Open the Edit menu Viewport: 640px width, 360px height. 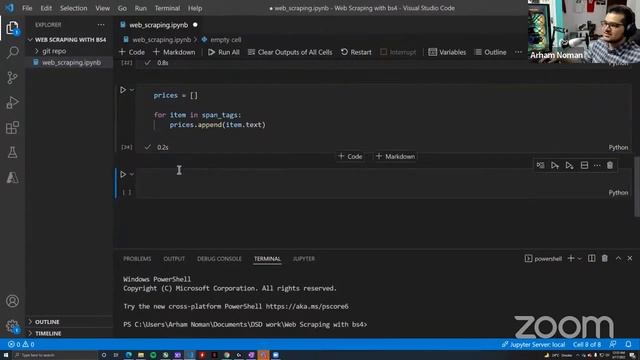(x=46, y=8)
